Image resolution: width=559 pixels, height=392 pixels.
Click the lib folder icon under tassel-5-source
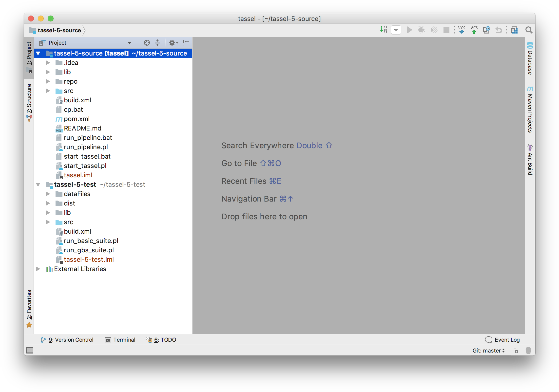click(x=59, y=72)
